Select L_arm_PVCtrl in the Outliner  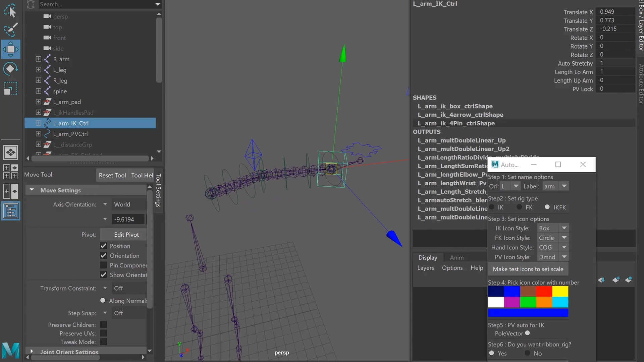(71, 134)
